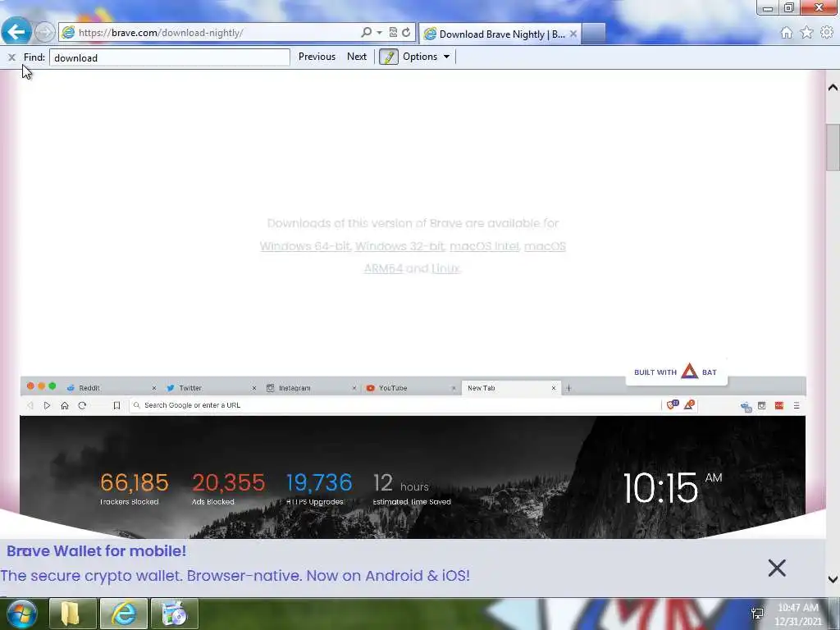
Task: Open the Windows Start menu orb
Action: click(x=22, y=614)
